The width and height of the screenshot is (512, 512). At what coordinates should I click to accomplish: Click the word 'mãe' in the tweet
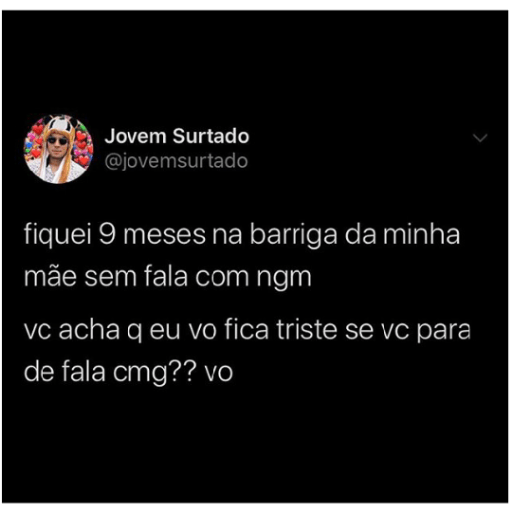pos(50,278)
